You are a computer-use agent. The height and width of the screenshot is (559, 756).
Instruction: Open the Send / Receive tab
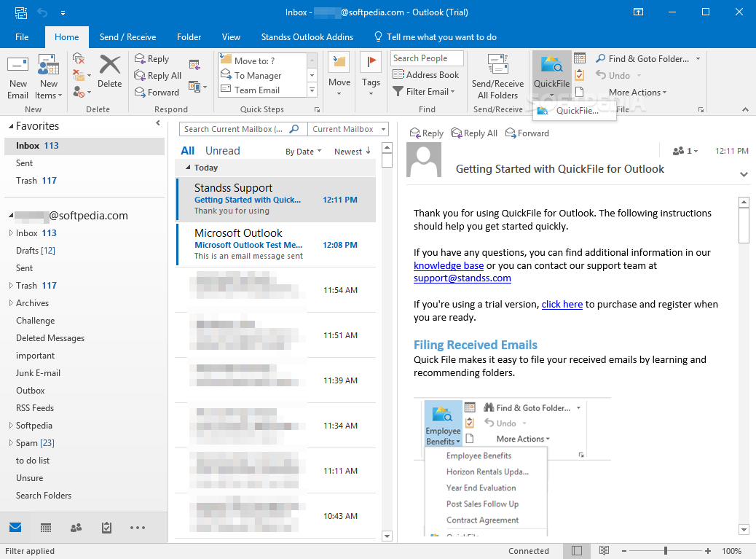pyautogui.click(x=127, y=37)
